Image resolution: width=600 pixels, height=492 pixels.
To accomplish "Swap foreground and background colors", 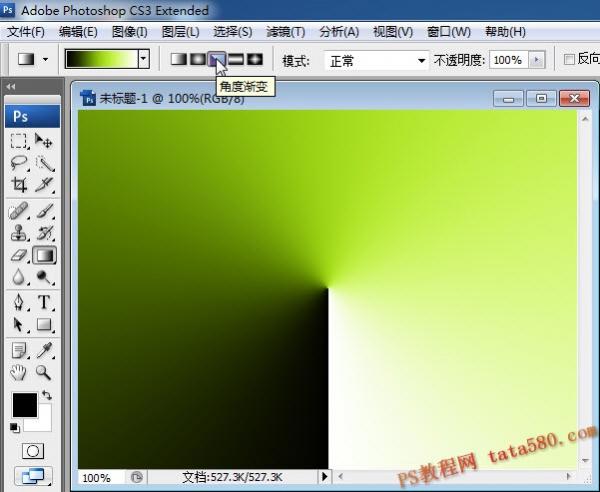I will coord(47,395).
